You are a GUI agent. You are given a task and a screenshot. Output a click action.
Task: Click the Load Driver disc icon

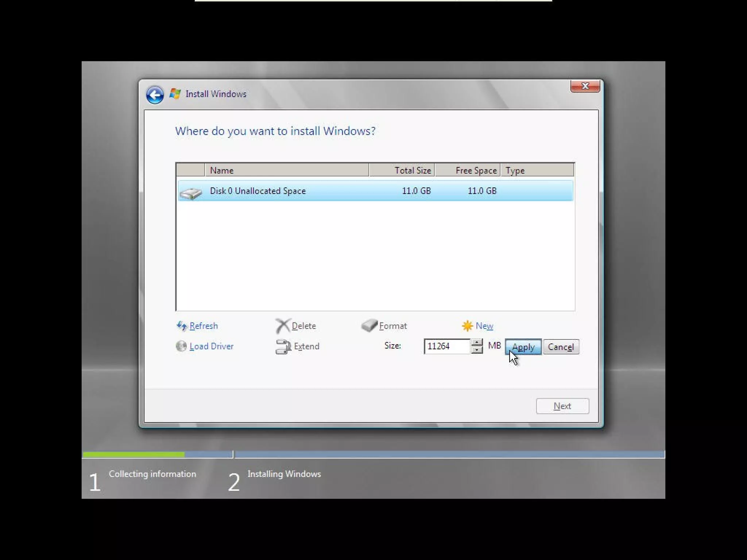point(181,346)
